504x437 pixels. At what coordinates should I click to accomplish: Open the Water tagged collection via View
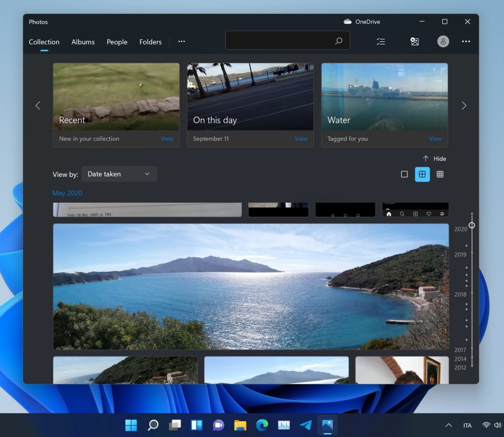(435, 139)
